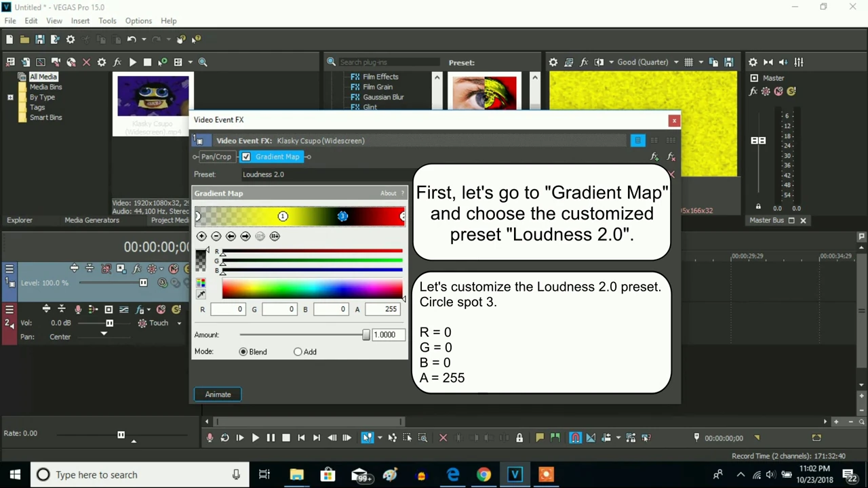868x488 pixels.
Task: Open Video Preview settings gear
Action: (553, 62)
